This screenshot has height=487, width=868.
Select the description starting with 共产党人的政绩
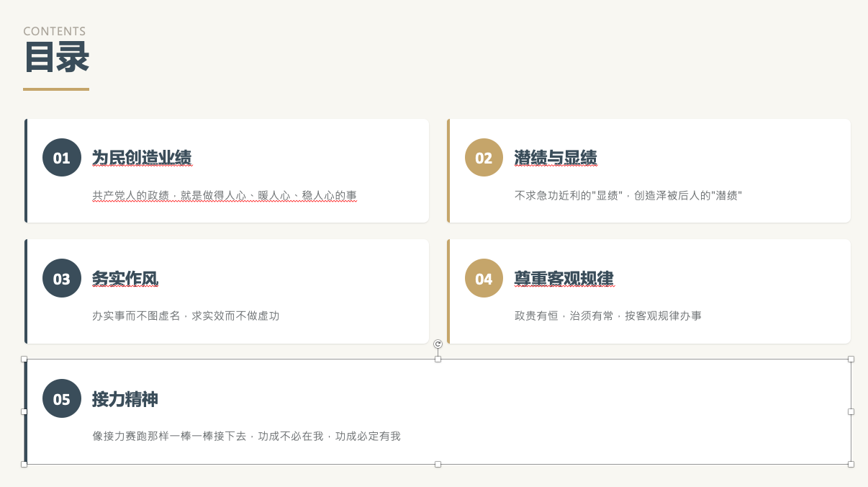pos(225,195)
